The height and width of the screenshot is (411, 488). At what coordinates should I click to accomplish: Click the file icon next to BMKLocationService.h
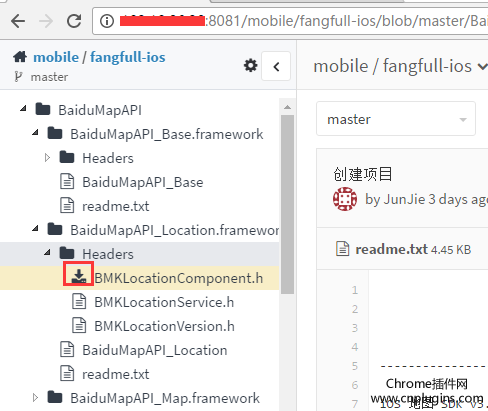(79, 302)
